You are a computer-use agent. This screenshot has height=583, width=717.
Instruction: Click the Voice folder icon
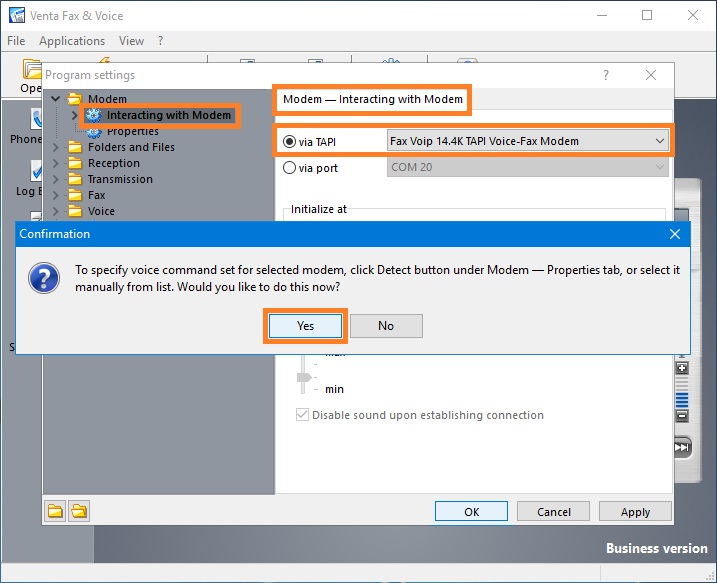coord(75,211)
